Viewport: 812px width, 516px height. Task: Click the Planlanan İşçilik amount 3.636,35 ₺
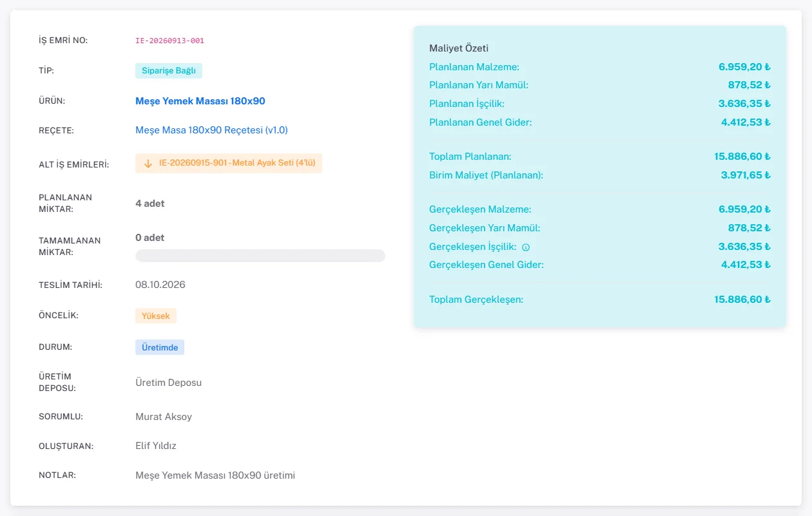click(x=744, y=104)
